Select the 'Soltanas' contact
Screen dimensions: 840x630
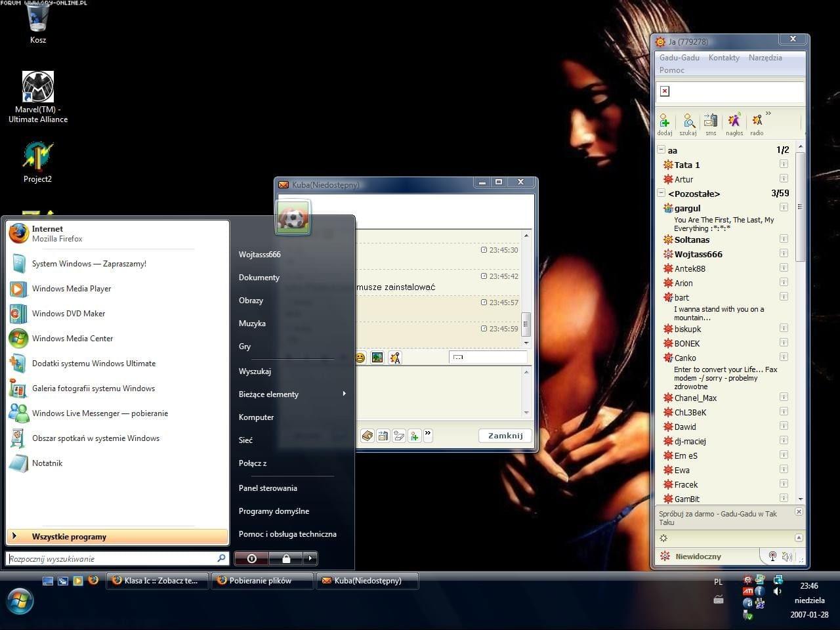pos(692,240)
